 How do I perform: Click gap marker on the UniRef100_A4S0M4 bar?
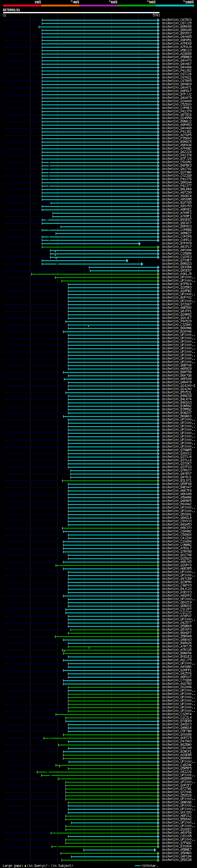coord(55,251)
